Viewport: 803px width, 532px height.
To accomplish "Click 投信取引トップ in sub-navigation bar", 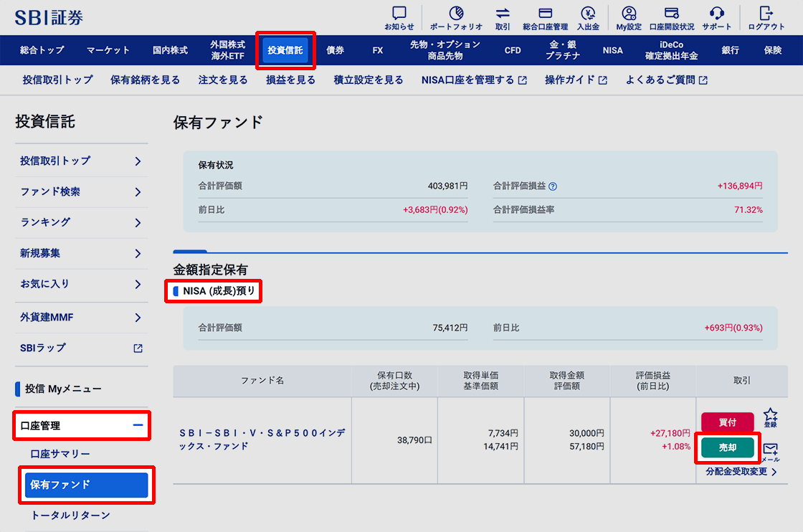I will coord(58,80).
